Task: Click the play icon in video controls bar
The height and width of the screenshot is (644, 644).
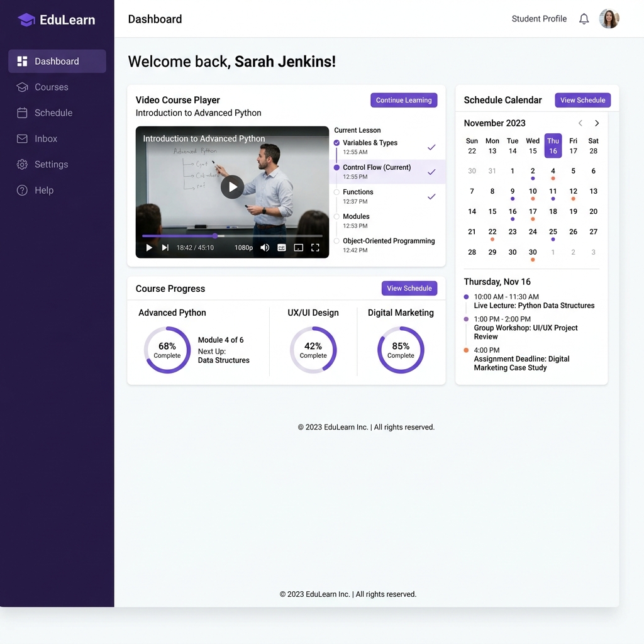Action: pyautogui.click(x=149, y=248)
